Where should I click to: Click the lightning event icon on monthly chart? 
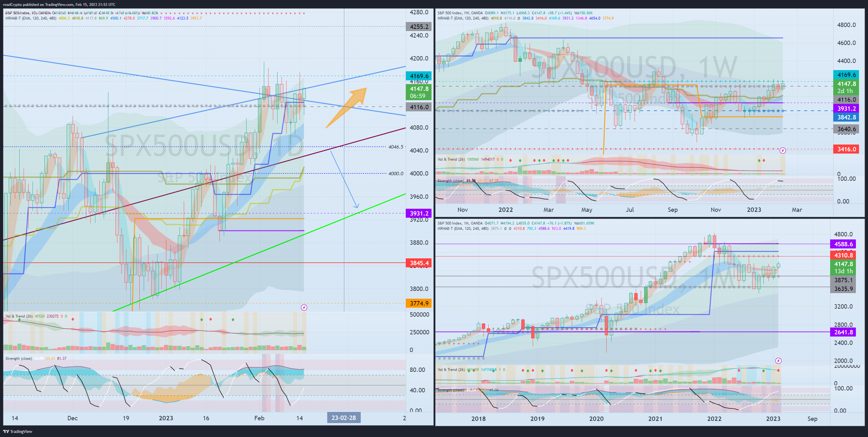click(x=778, y=361)
